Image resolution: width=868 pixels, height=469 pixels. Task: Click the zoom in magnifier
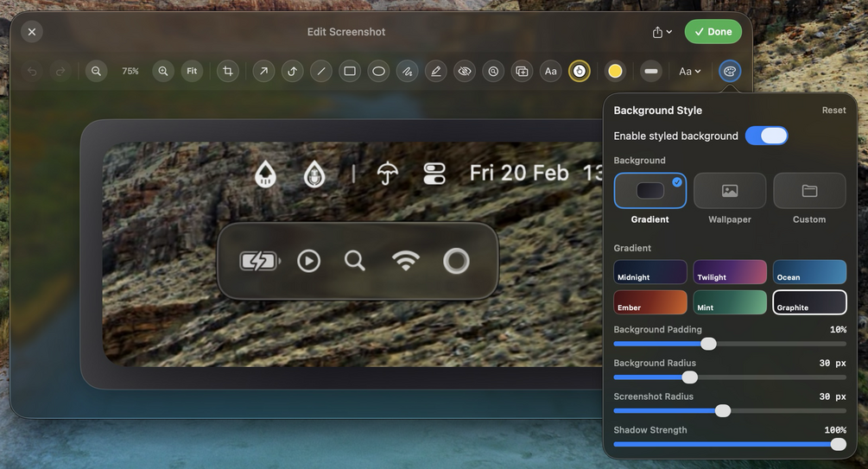point(163,72)
